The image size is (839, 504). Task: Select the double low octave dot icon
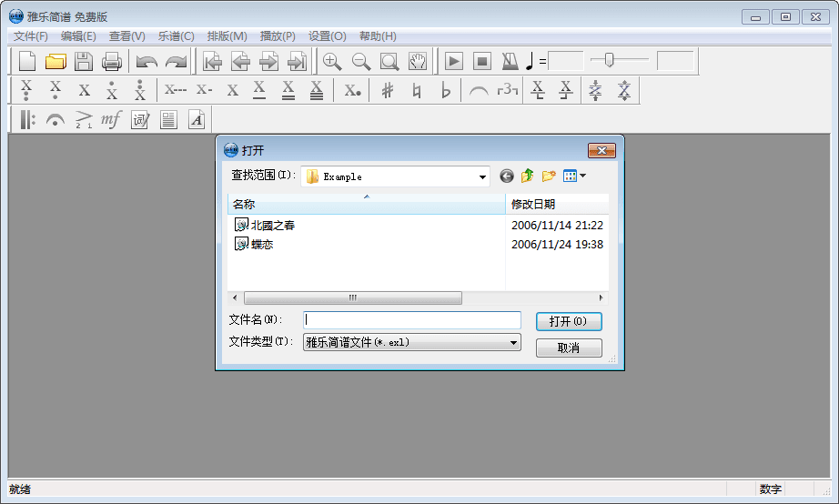pyautogui.click(x=25, y=90)
